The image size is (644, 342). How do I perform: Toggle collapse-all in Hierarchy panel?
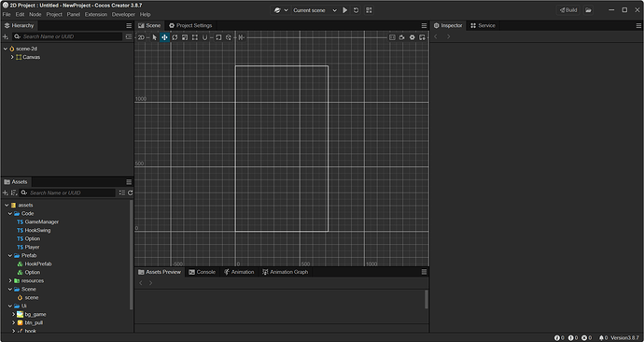pos(129,36)
